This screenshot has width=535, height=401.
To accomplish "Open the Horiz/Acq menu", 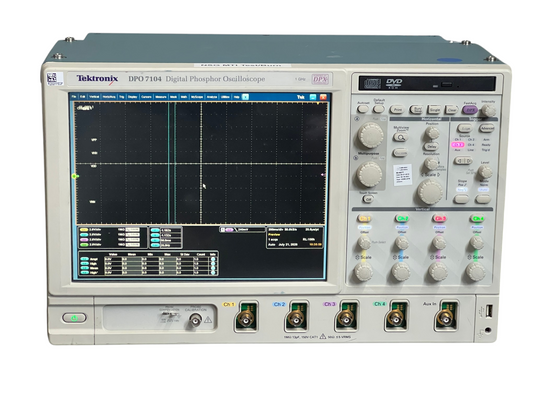I will [x=109, y=97].
